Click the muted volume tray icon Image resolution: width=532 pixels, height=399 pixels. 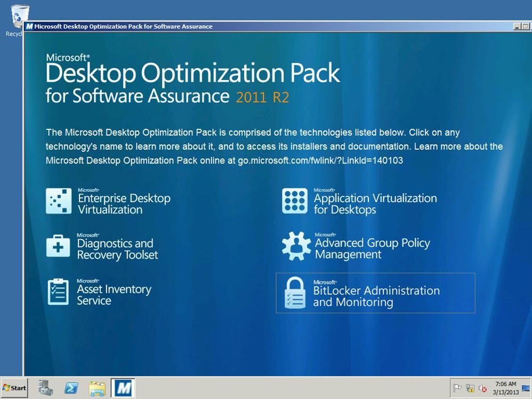tap(482, 388)
